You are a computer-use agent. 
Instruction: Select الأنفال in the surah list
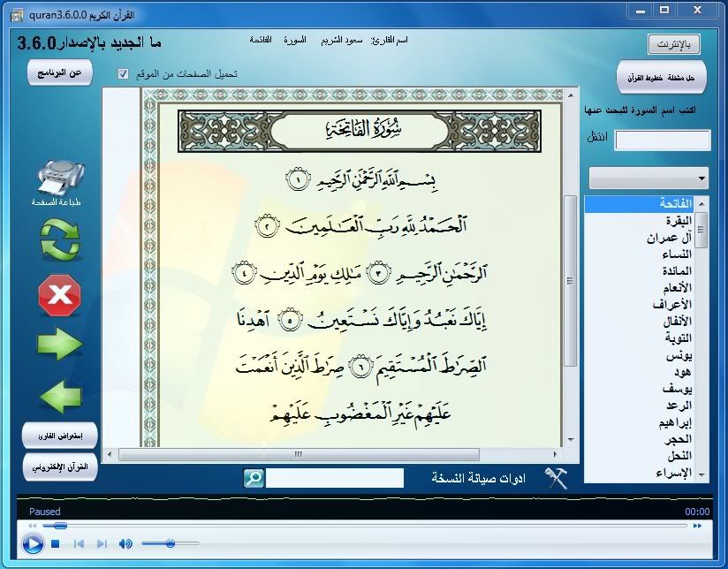(x=639, y=322)
